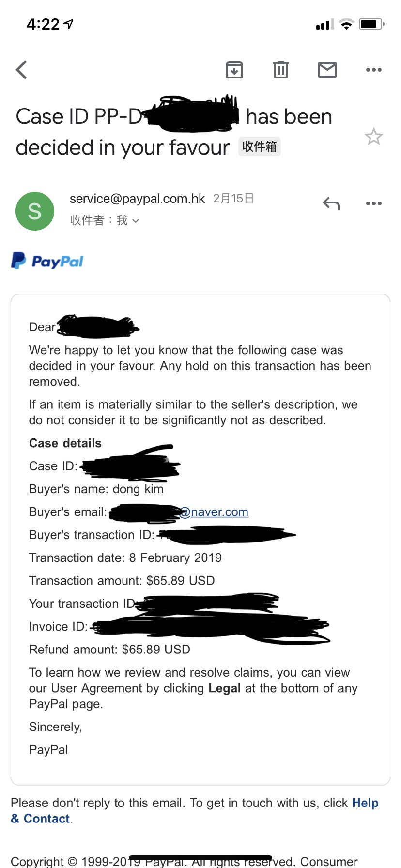Tap the green S sender avatar
Image resolution: width=401 pixels, height=868 pixels.
point(35,211)
